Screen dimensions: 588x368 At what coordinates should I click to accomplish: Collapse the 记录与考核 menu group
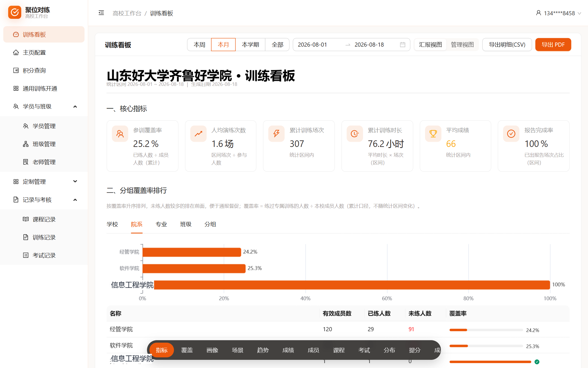(44, 200)
